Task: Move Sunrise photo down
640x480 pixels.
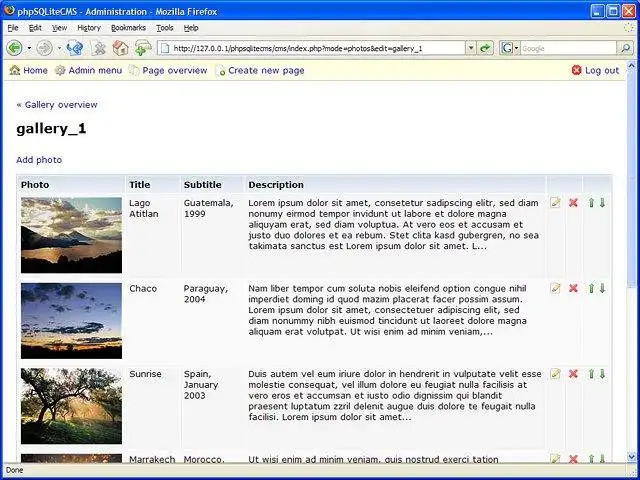Action: (602, 373)
